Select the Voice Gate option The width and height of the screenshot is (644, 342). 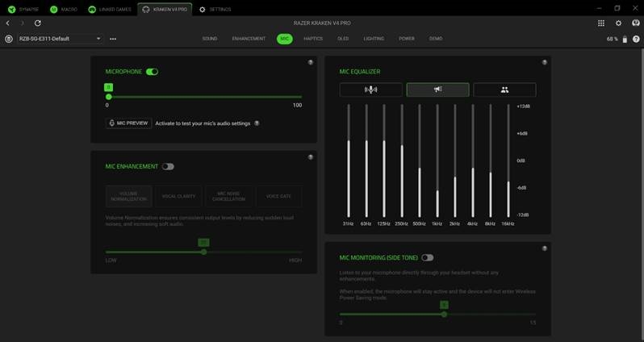tap(278, 196)
